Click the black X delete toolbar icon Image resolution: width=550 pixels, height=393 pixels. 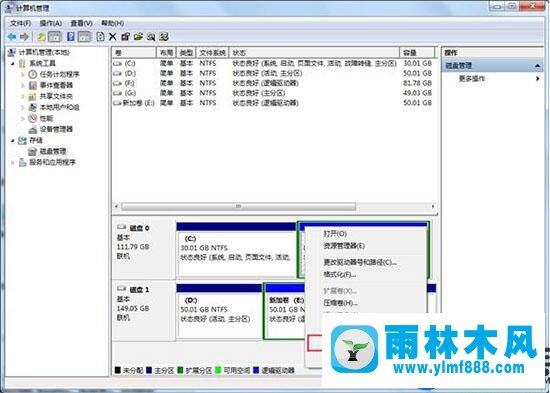pyautogui.click(x=113, y=36)
